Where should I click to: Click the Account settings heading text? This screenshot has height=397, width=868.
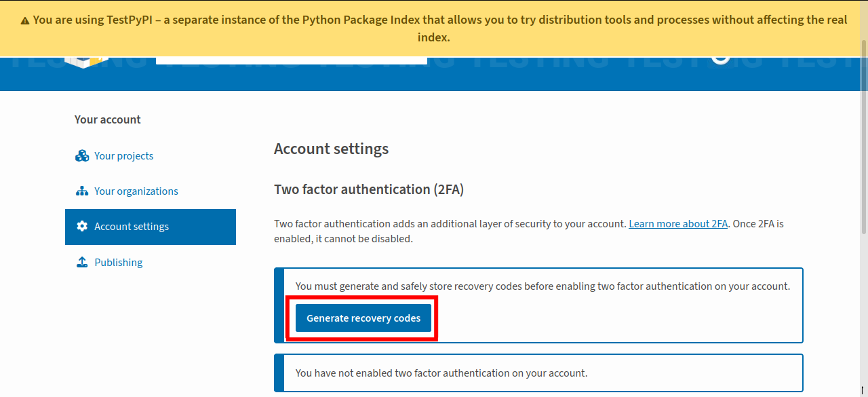click(x=332, y=149)
